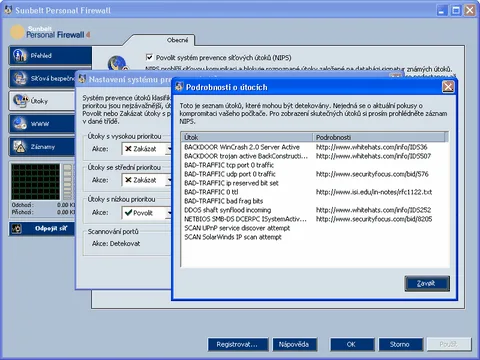
Task: Toggle Povolit systém prevence síťových útoků checkbox
Action: click(x=149, y=57)
